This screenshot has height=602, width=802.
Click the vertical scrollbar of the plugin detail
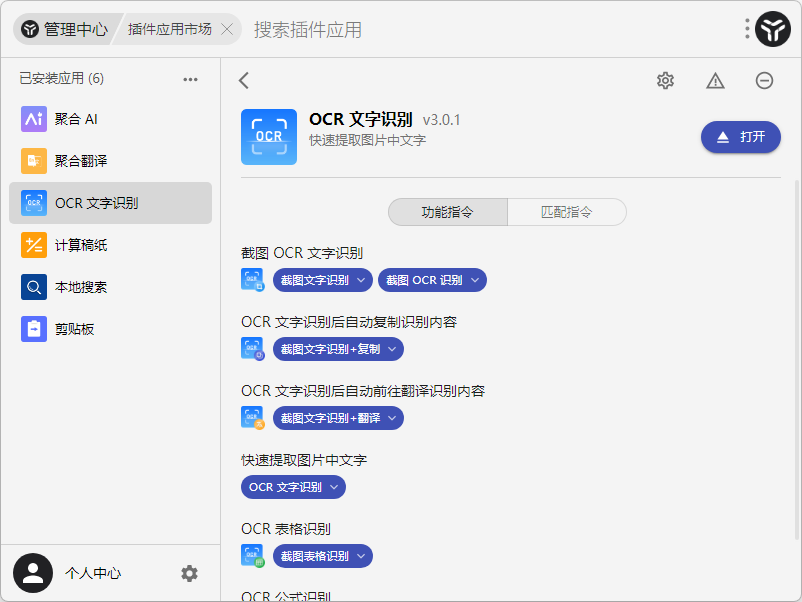(797, 358)
